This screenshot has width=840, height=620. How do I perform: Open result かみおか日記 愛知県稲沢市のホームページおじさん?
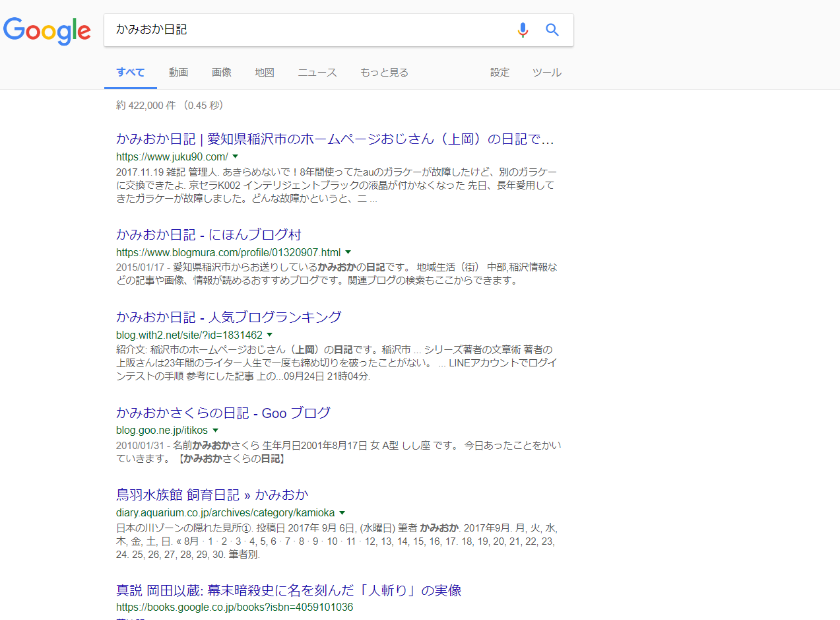(335, 139)
